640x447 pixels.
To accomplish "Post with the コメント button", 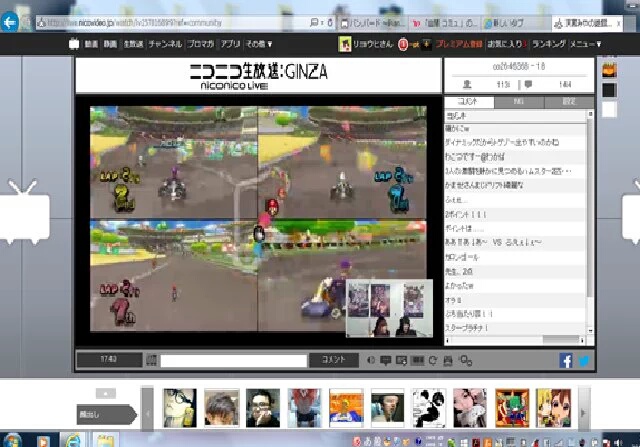I will click(334, 360).
